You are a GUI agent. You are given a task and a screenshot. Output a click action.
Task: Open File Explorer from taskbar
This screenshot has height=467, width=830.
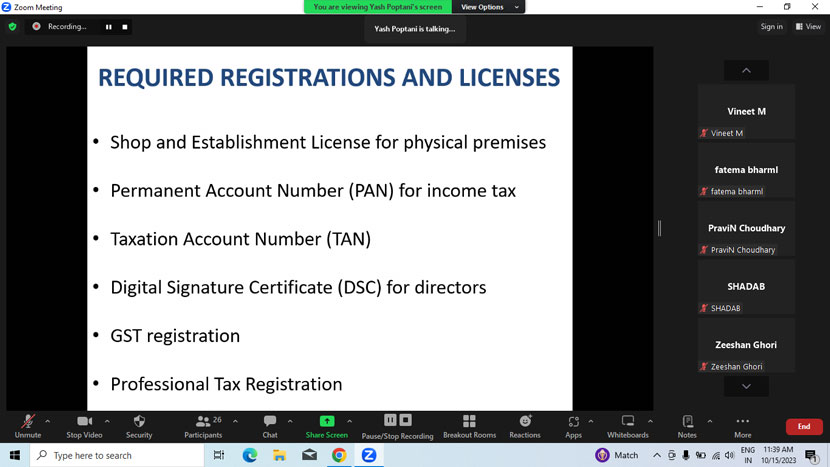point(279,455)
